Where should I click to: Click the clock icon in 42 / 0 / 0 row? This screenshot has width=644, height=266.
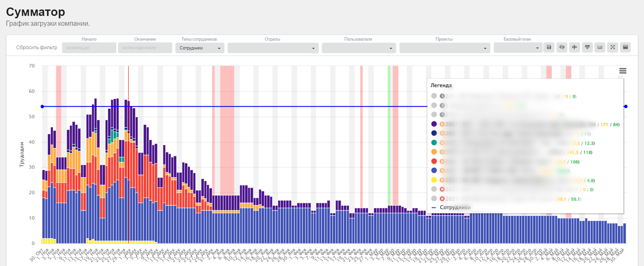442,96
